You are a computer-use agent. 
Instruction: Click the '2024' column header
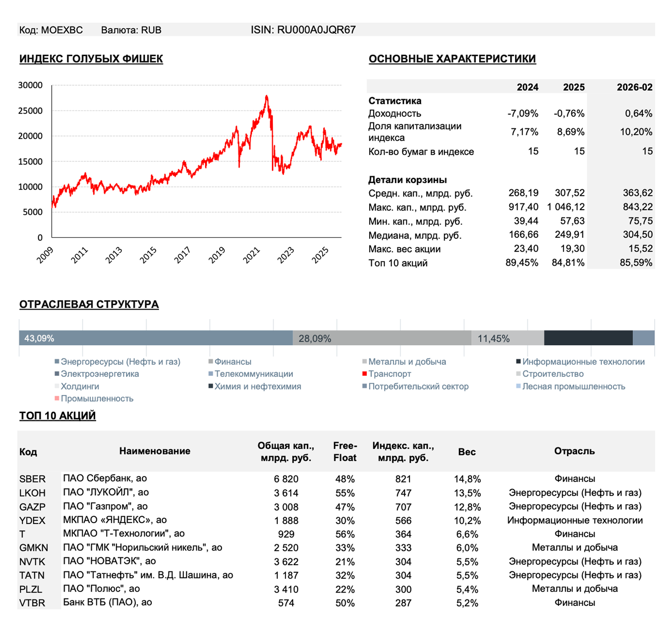point(527,88)
